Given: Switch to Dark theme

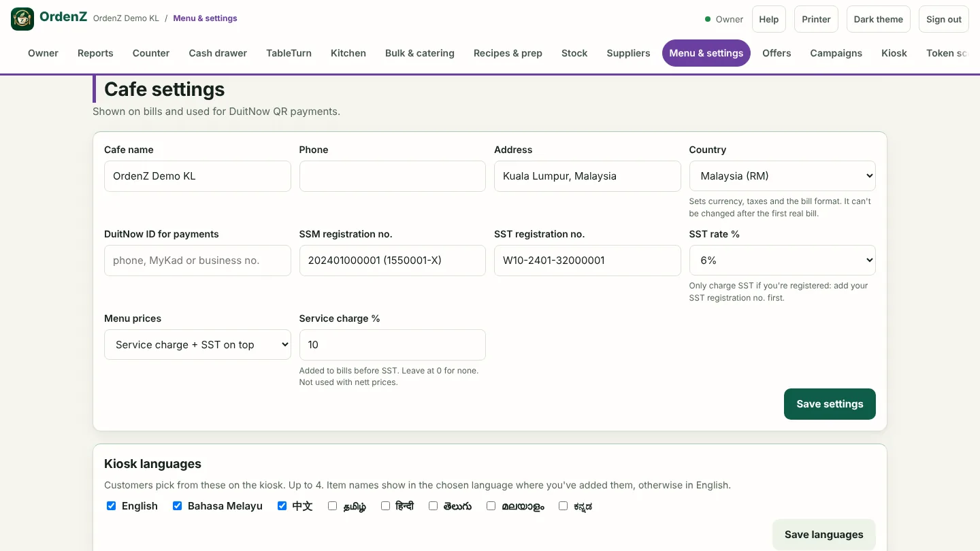Looking at the screenshot, I should point(879,19).
